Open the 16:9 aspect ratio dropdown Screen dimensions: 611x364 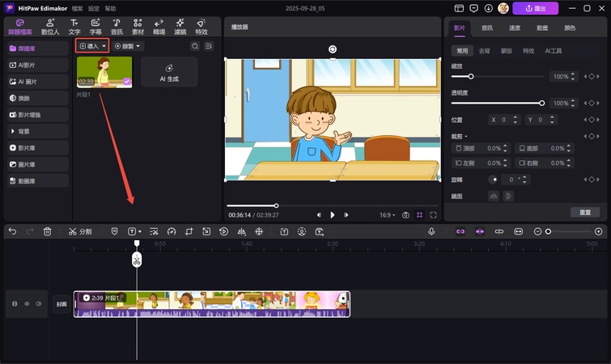click(387, 215)
